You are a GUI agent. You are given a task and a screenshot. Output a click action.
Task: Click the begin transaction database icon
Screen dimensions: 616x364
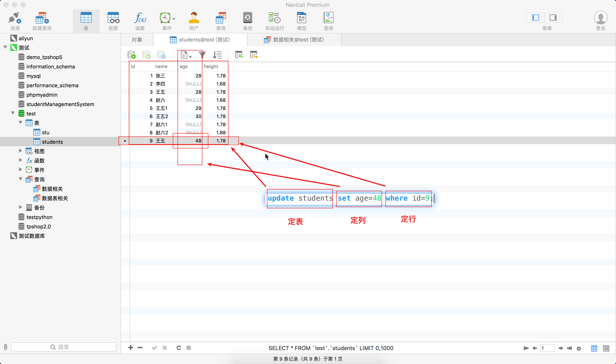[x=132, y=55]
